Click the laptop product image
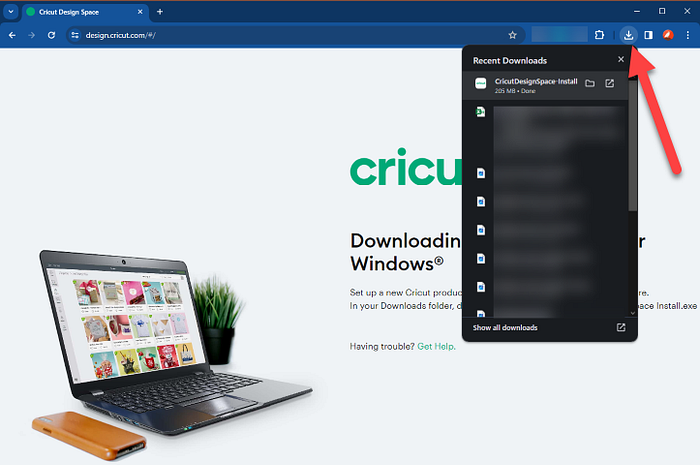Screen dimensions: 700x465 pos(174,344)
